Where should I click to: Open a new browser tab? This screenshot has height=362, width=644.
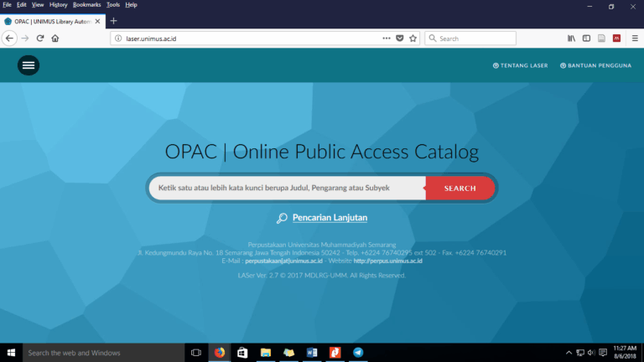(114, 21)
